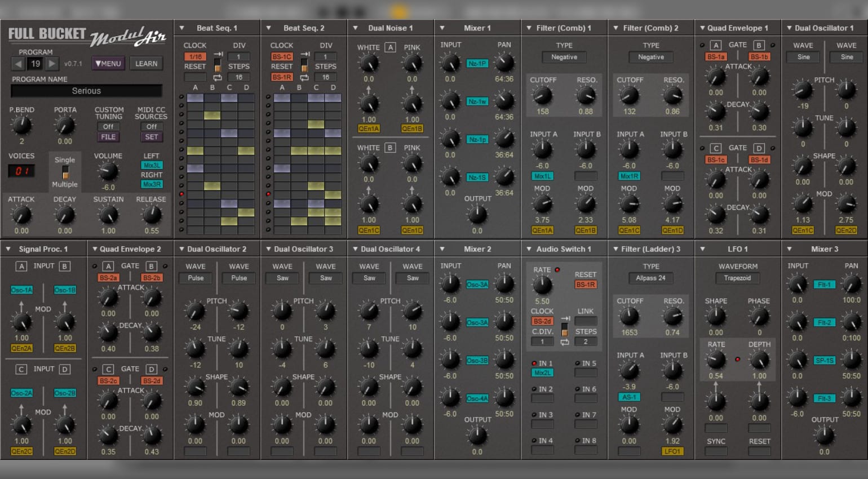Image resolution: width=868 pixels, height=479 pixels.
Task: Click the lit IN 1 LED in Audio Switch 1
Action: pyautogui.click(x=534, y=363)
